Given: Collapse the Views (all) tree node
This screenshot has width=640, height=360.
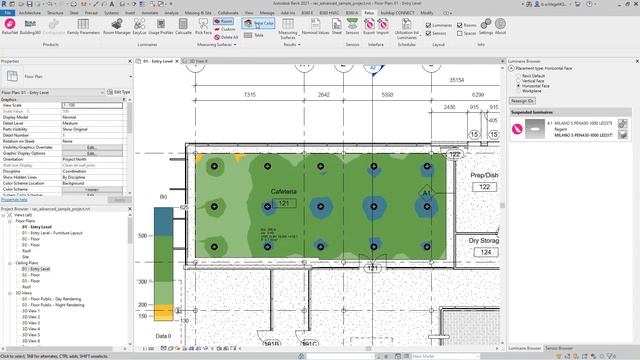Looking at the screenshot, I should point(3,215).
